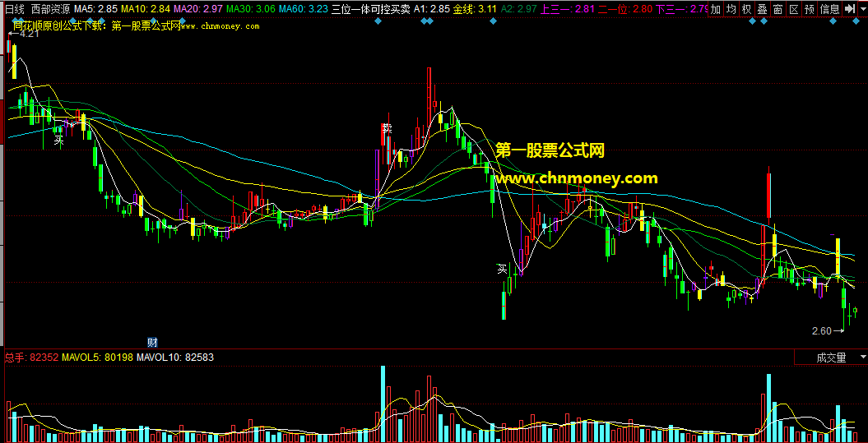The height and width of the screenshot is (443, 868).
Task: Click the jump-to-end arrow icon
Action: pyautogui.click(x=850, y=9)
